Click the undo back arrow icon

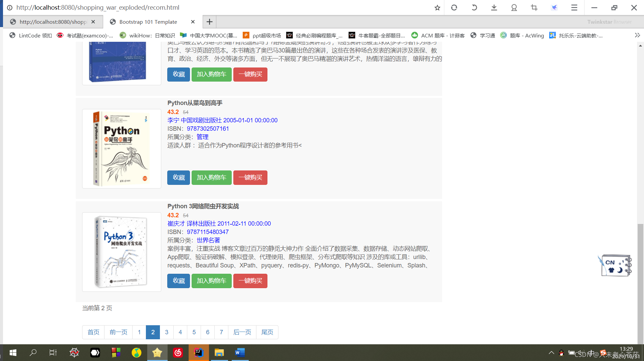[474, 8]
